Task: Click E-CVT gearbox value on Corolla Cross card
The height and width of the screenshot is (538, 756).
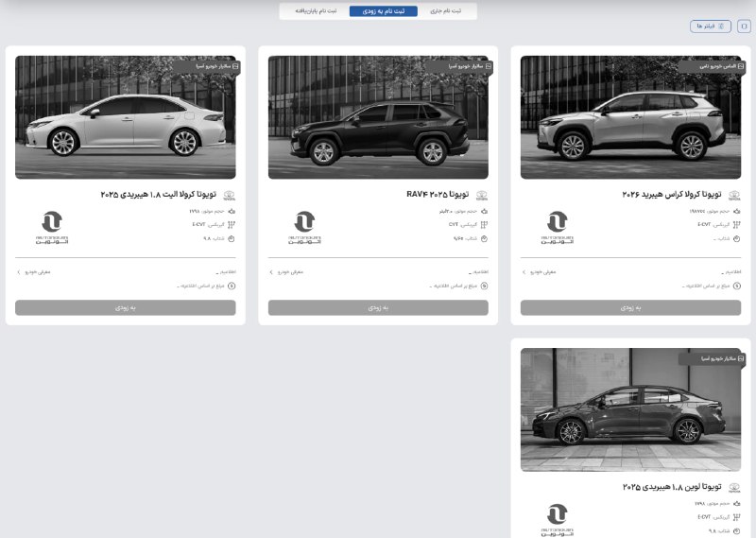Action: pyautogui.click(x=704, y=225)
